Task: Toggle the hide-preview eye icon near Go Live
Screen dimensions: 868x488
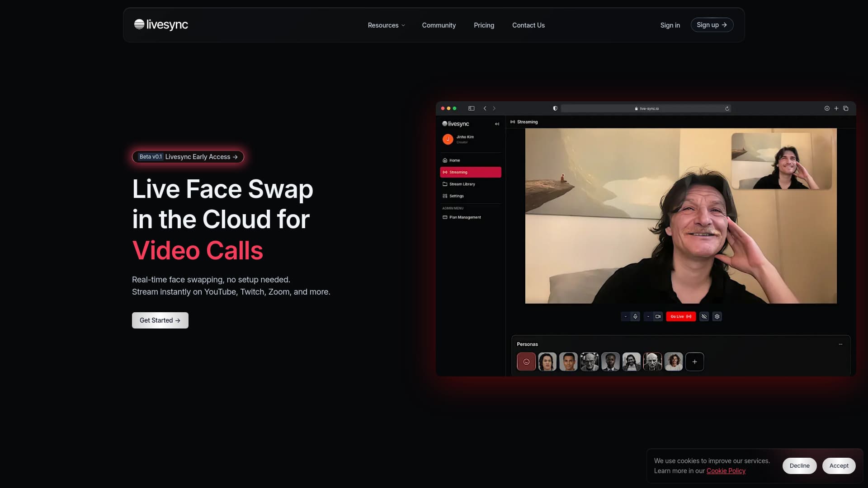Action: 704,316
